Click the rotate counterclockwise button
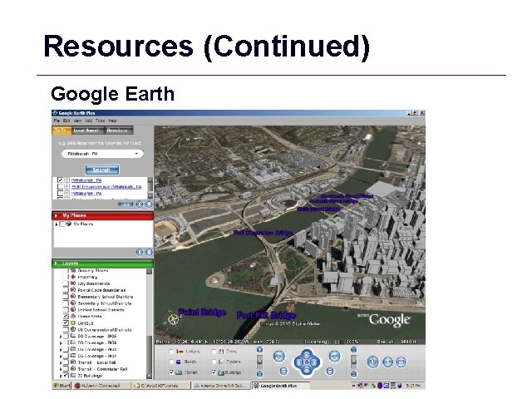532x399 pixels. 279,357
